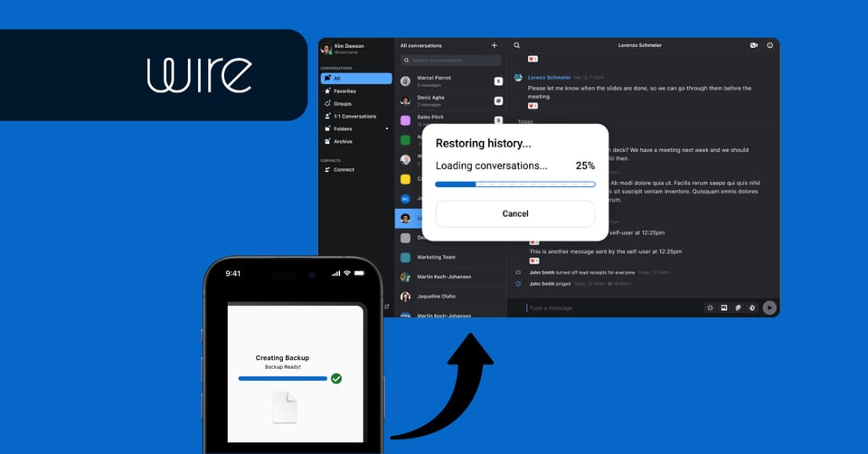Click the image attachment icon
Viewport: 868px width, 454px height.
coord(724,307)
